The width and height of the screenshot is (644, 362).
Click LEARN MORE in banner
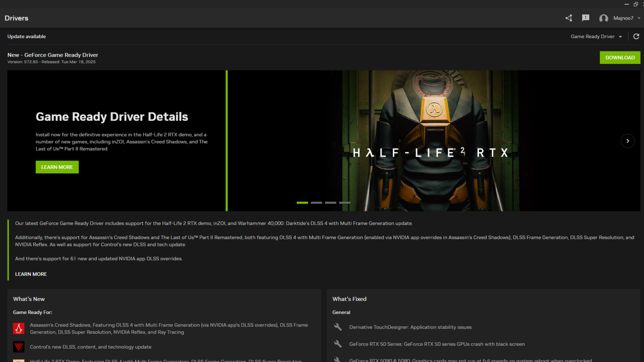pyautogui.click(x=57, y=167)
